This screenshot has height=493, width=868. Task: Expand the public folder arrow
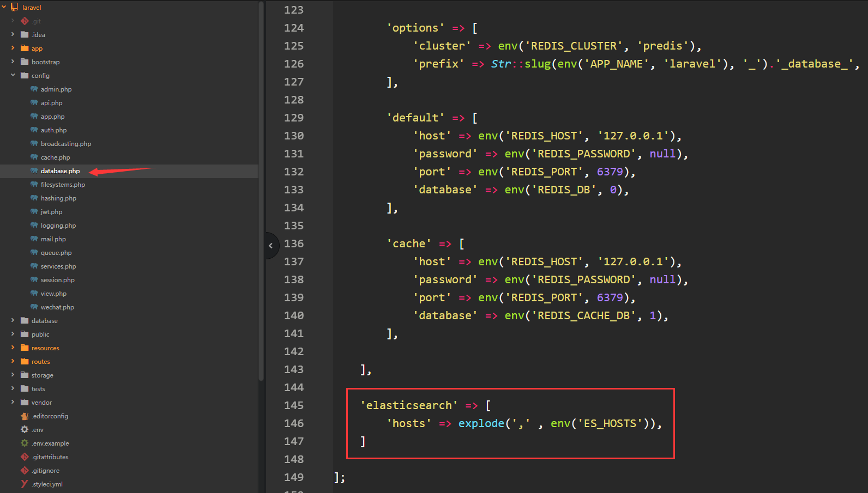click(x=13, y=334)
